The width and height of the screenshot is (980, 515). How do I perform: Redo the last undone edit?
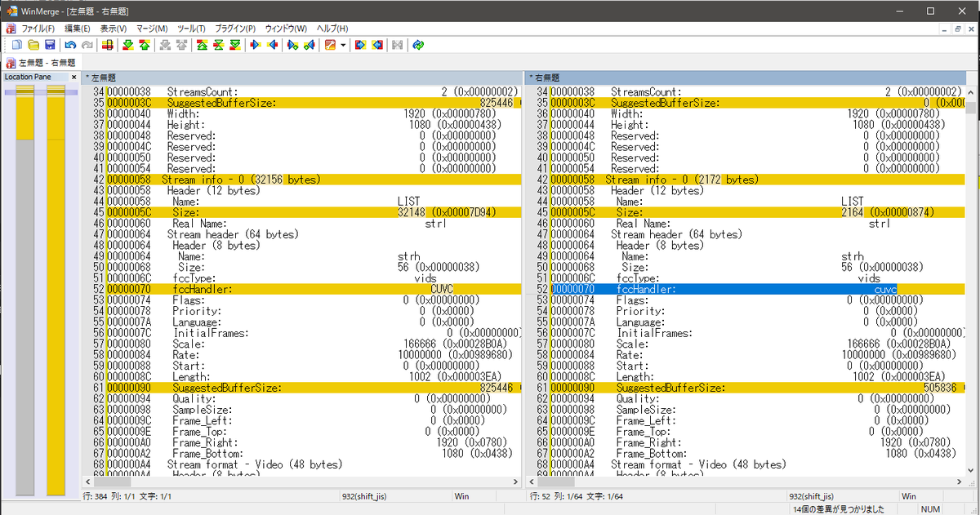(87, 44)
